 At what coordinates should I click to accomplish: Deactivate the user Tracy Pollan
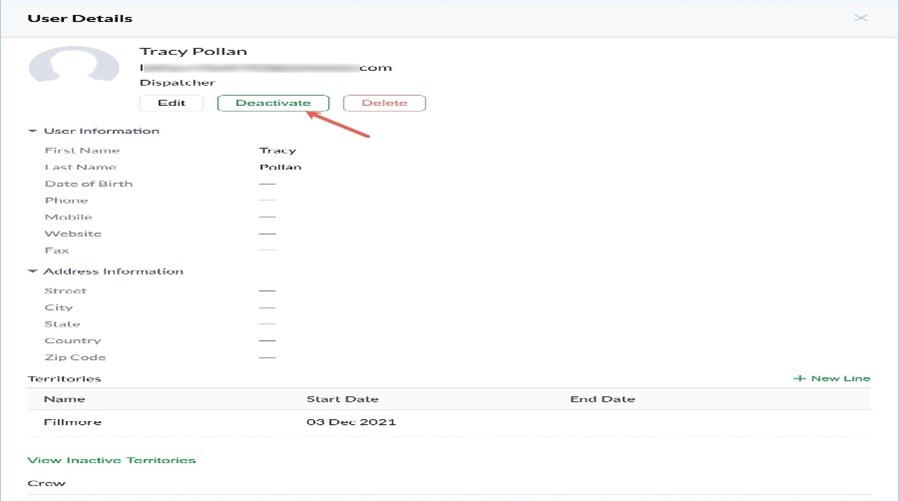pos(273,103)
